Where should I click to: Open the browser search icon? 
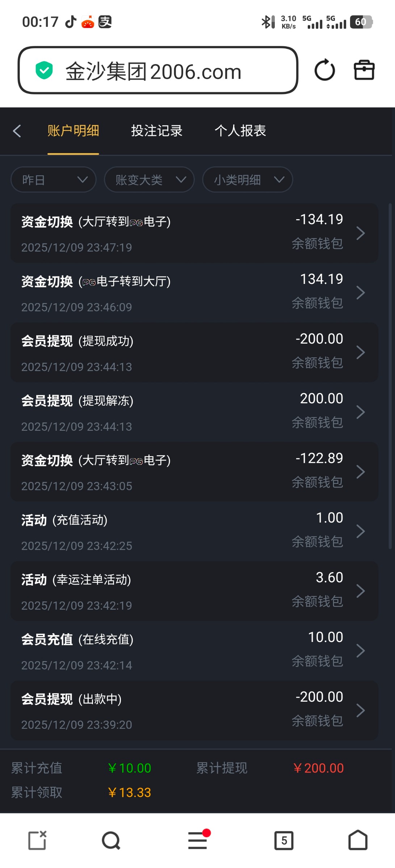[111, 841]
